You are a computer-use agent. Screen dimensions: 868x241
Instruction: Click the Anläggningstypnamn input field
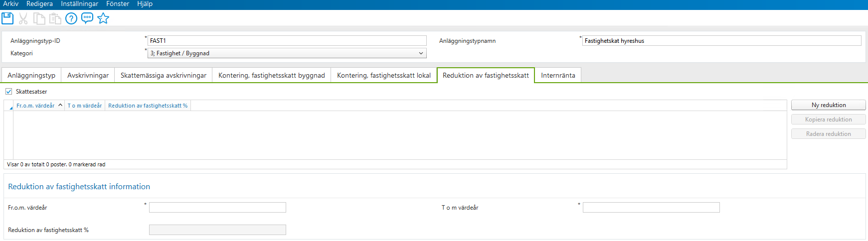point(721,41)
